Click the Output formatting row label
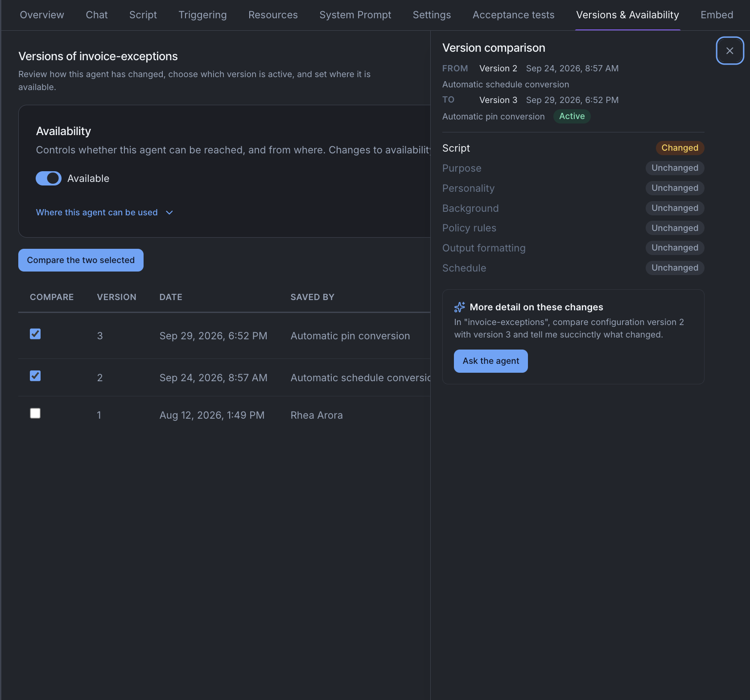Screen dimensions: 750x700 484,248
